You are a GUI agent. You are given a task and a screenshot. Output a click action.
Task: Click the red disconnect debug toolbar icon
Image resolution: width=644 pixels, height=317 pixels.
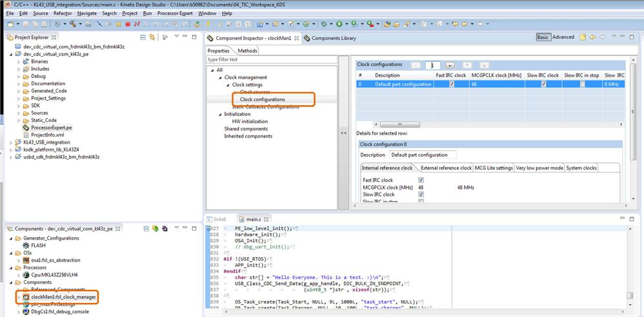click(137, 24)
